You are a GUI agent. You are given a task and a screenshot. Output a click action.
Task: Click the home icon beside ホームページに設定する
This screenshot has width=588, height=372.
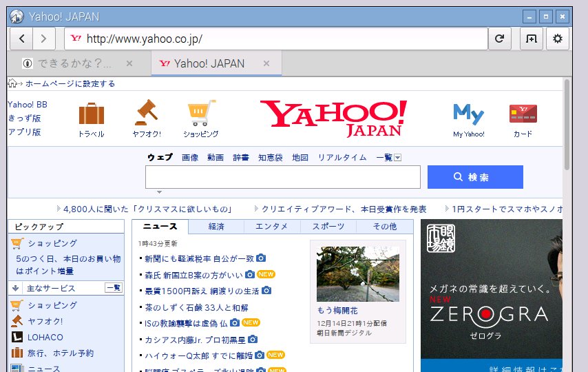click(12, 83)
